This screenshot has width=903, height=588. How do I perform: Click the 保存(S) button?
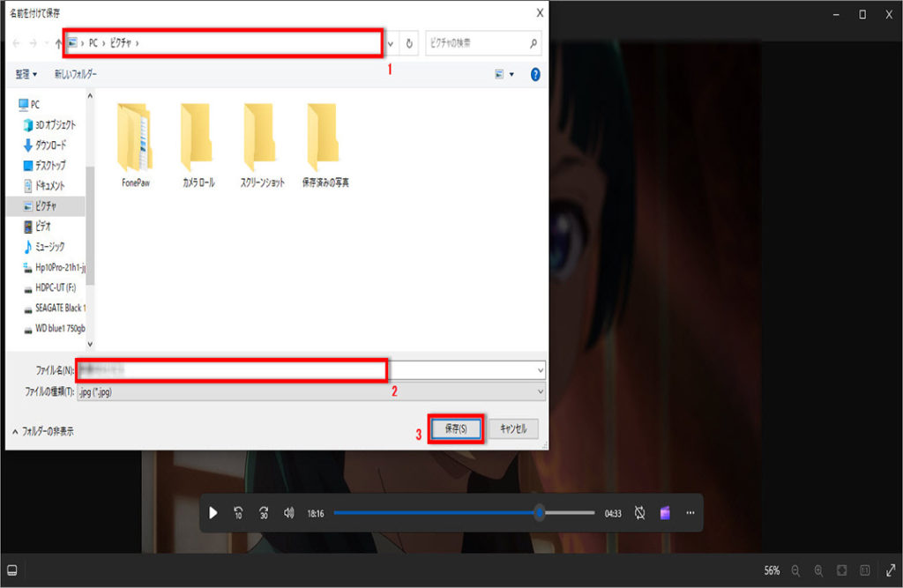(x=456, y=428)
